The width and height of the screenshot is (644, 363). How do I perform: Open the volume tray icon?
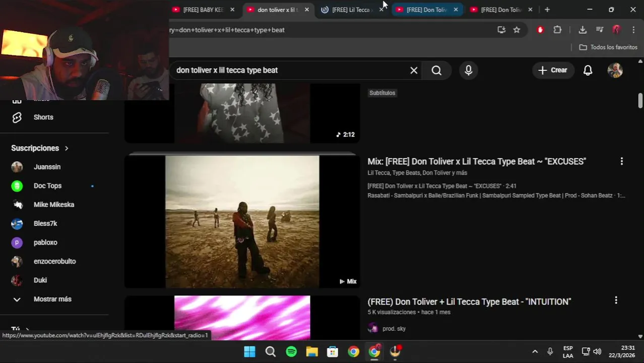point(597,351)
